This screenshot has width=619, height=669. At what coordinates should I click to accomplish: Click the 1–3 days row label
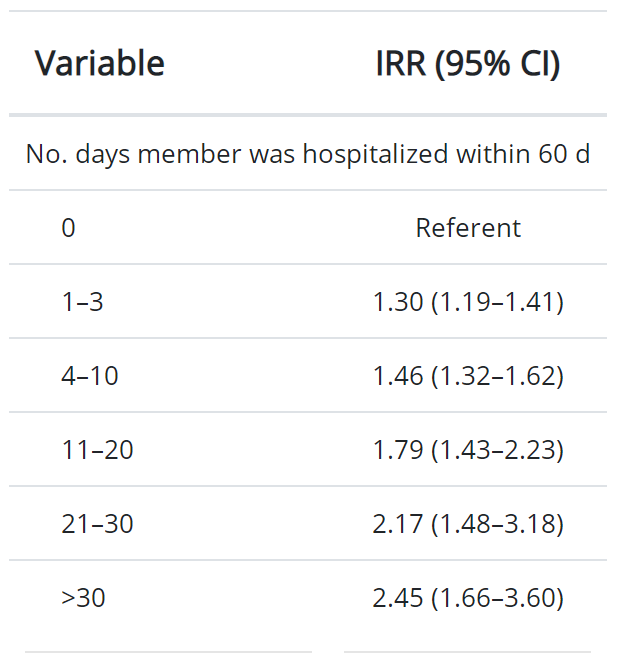click(82, 302)
